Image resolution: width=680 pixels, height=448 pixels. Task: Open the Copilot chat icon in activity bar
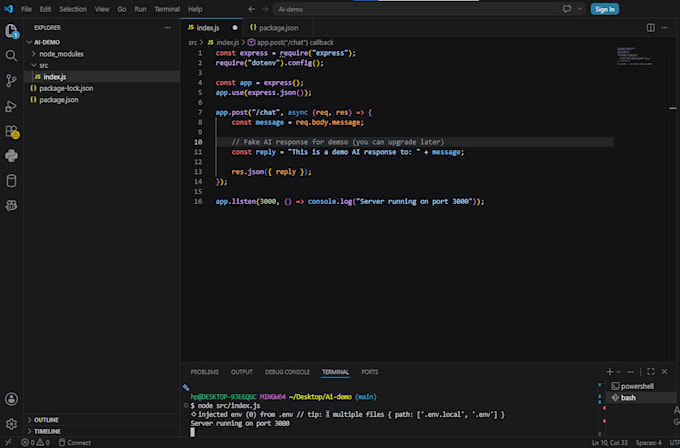pyautogui.click(x=11, y=205)
